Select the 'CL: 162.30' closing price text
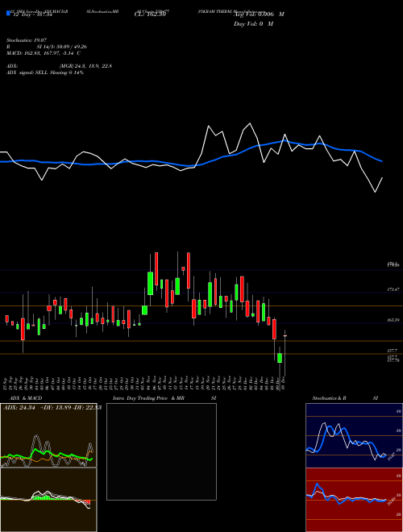The width and height of the screenshot is (403, 532). (150, 15)
